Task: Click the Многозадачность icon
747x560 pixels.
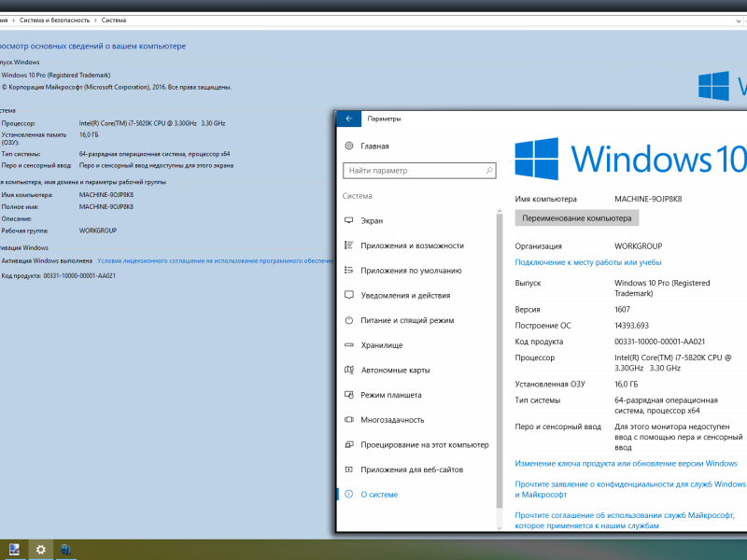Action: 348,419
